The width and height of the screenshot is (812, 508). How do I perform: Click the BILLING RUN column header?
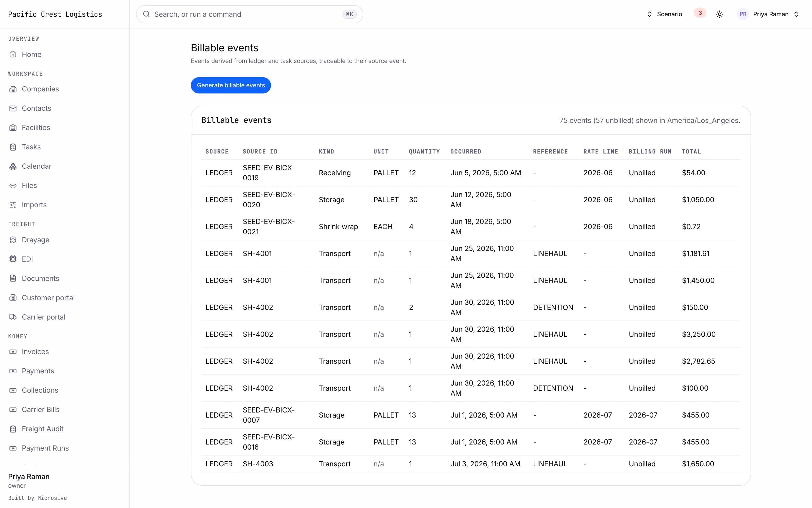coord(650,152)
